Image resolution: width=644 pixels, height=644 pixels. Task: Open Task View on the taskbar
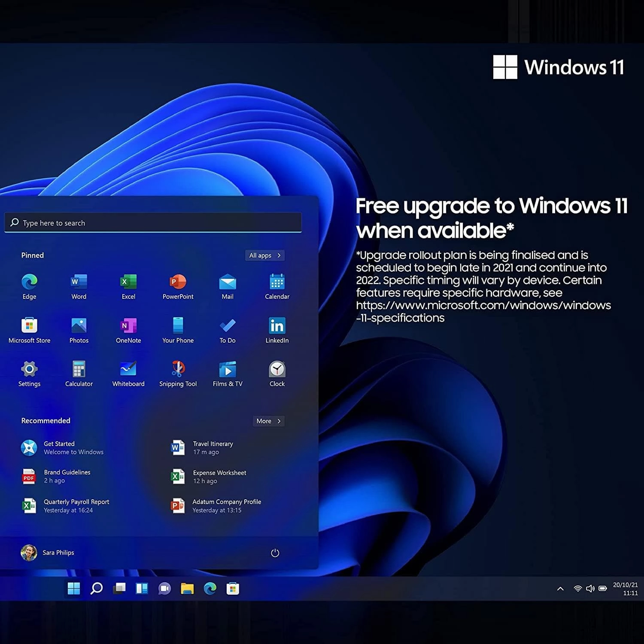119,589
